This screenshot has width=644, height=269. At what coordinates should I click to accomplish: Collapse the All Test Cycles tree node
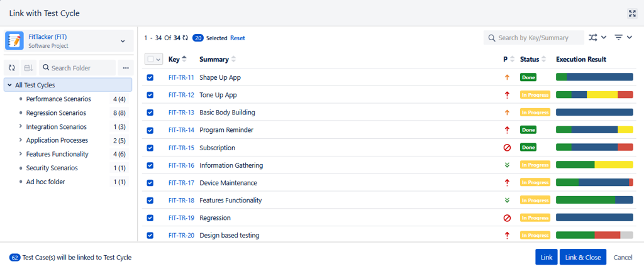tap(9, 85)
